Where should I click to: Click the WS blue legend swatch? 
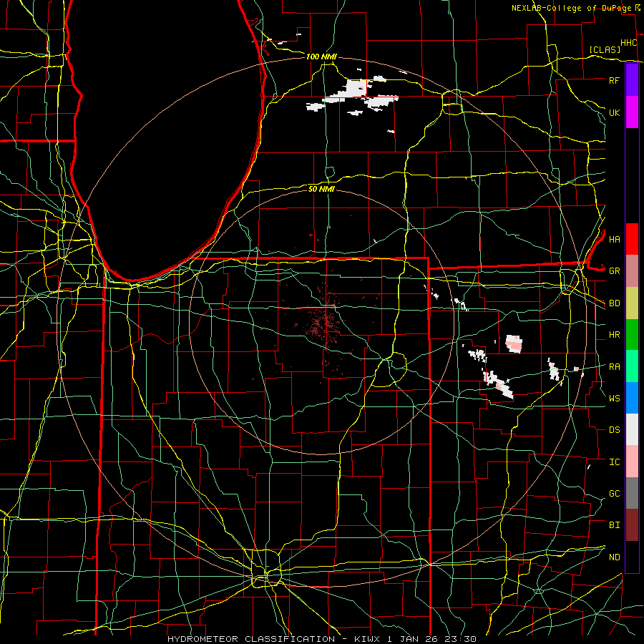(632, 398)
